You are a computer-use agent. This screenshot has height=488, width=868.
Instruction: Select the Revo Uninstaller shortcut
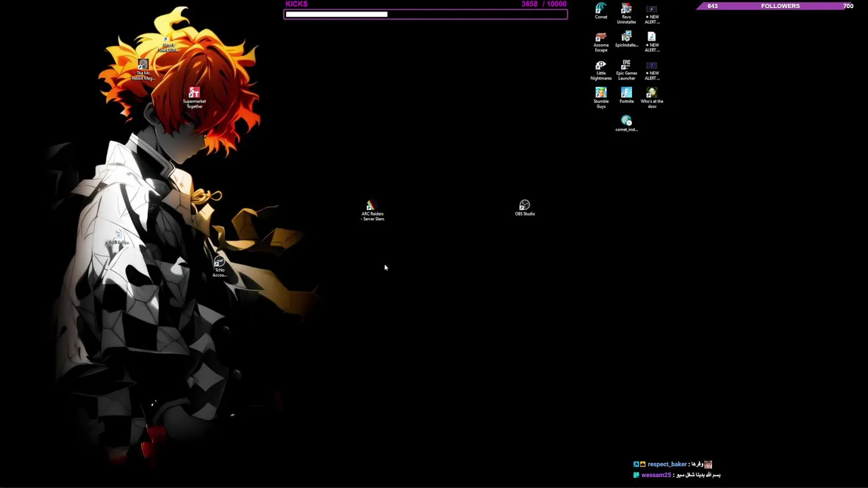(x=627, y=14)
